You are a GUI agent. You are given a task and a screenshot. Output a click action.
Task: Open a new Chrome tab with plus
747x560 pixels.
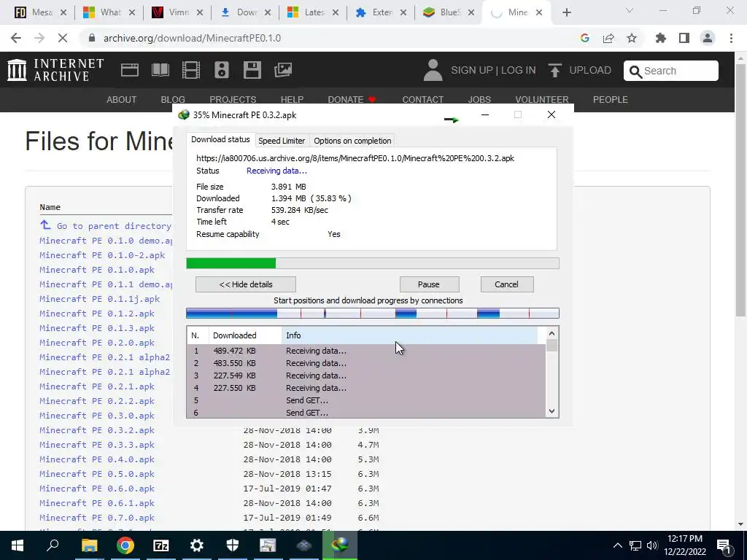(566, 12)
